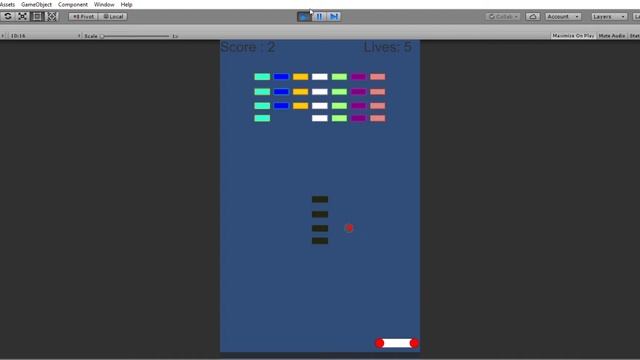Open the Assets menu
The height and width of the screenshot is (360, 640).
pyautogui.click(x=7, y=4)
